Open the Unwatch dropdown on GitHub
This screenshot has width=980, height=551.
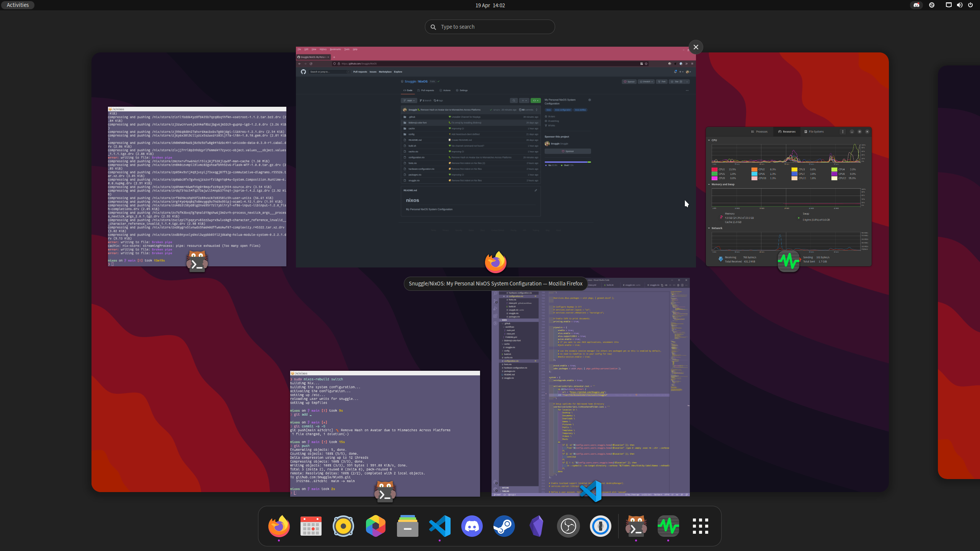tap(646, 82)
